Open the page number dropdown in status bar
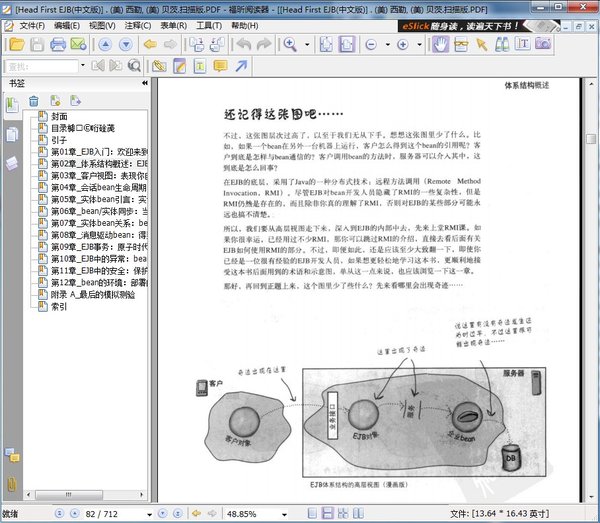Image resolution: width=600 pixels, height=523 pixels. click(149, 514)
